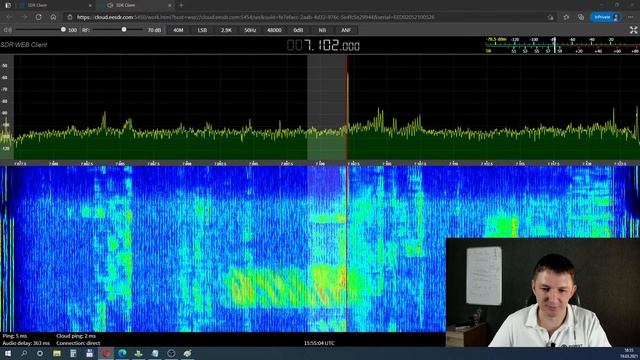Click the webcam video overlay

pos(543,292)
